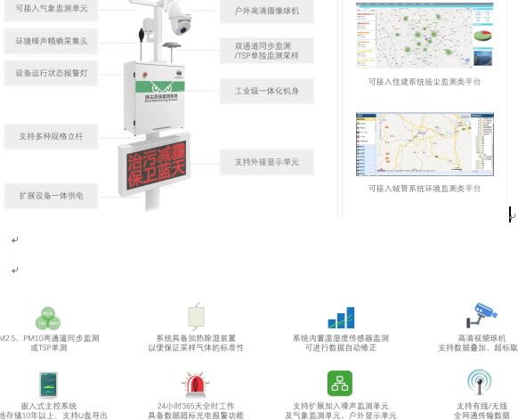Click the green network expansion icon

pos(340,384)
